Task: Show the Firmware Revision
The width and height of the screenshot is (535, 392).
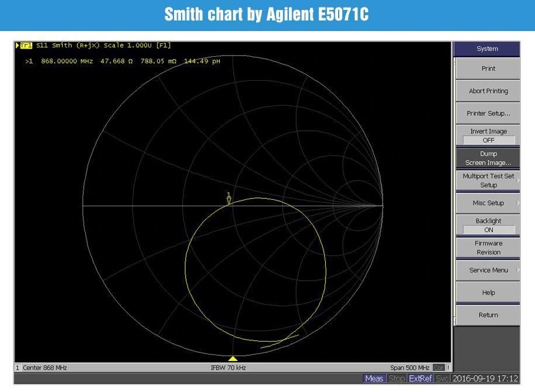Action: 488,248
